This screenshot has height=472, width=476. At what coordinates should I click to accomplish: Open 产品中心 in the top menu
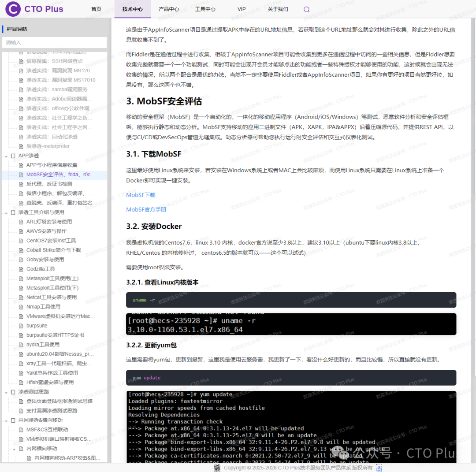coord(169,9)
